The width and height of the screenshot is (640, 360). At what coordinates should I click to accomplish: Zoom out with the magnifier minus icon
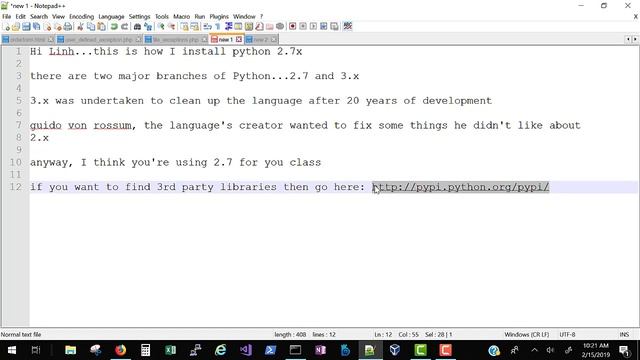(x=171, y=27)
